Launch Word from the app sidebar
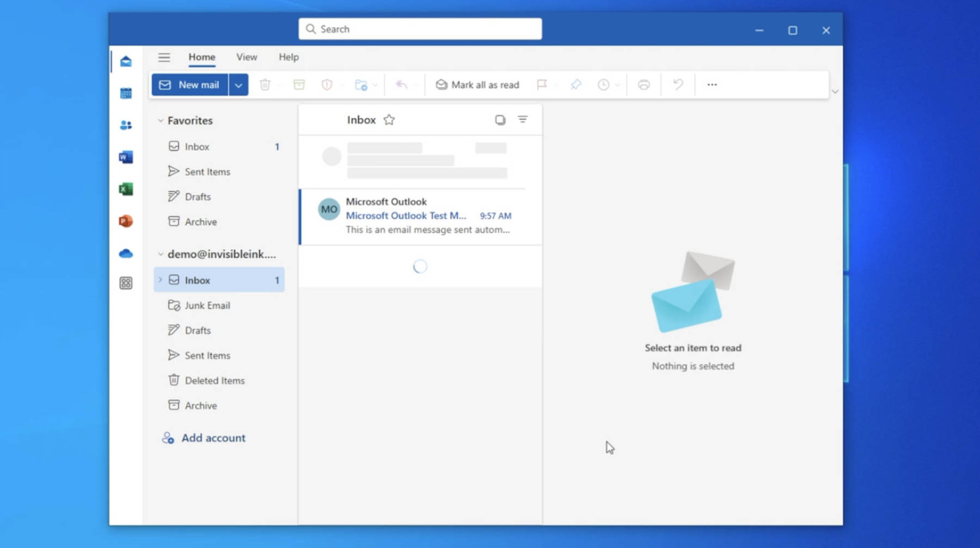The height and width of the screenshot is (548, 980). click(x=126, y=157)
